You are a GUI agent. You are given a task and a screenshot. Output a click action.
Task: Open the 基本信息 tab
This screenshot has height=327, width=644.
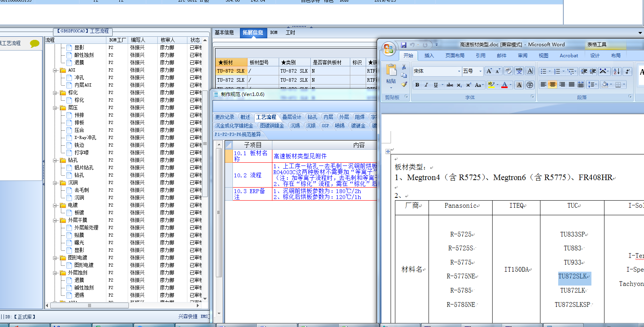point(224,33)
